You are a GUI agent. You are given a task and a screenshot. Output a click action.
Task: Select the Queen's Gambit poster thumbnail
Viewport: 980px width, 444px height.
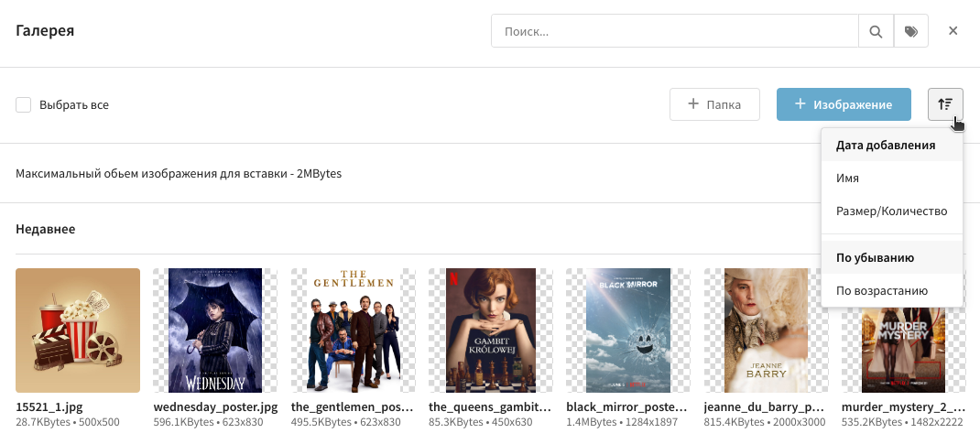click(x=491, y=330)
